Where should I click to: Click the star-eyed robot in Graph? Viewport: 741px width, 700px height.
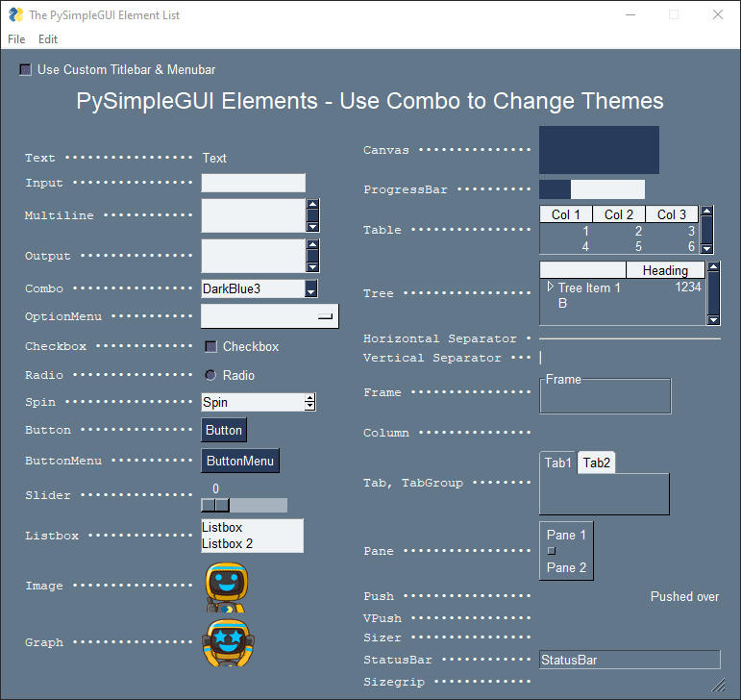pos(228,643)
